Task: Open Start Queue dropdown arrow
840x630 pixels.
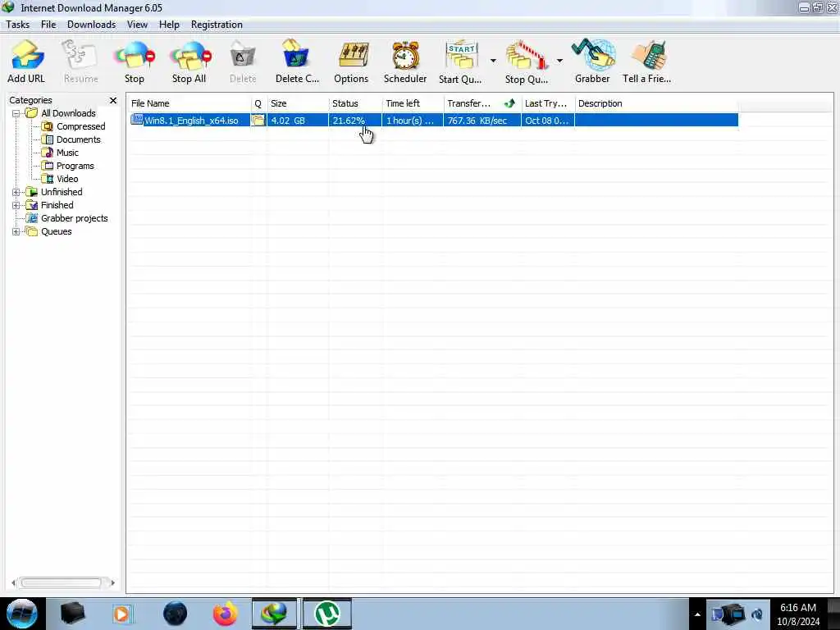Action: pyautogui.click(x=493, y=61)
